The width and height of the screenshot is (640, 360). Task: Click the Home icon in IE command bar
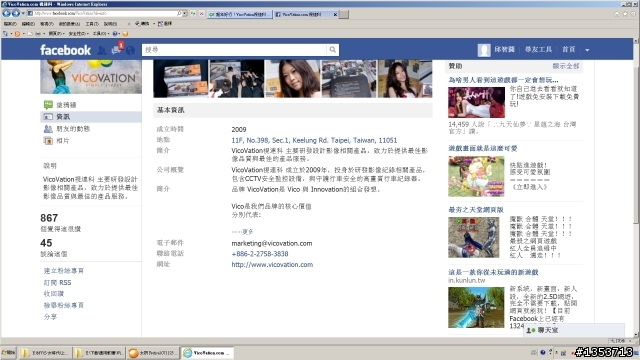5,33
